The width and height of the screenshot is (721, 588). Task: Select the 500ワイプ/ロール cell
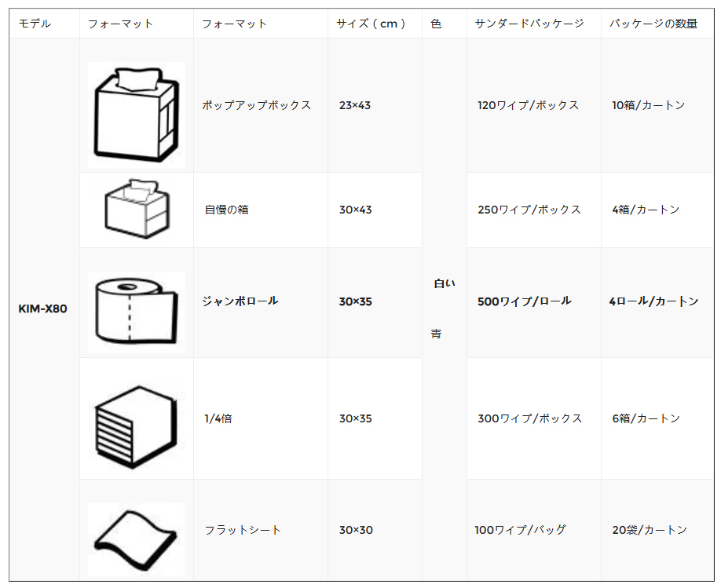(x=524, y=301)
